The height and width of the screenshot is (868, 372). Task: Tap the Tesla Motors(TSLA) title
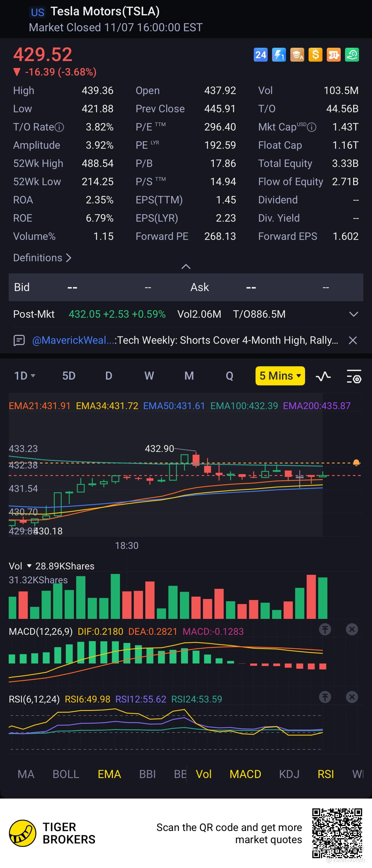[x=105, y=12]
